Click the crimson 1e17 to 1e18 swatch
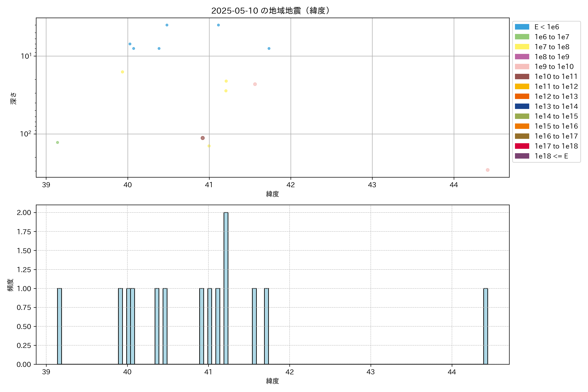Image resolution: width=588 pixels, height=392 pixels. pos(522,146)
